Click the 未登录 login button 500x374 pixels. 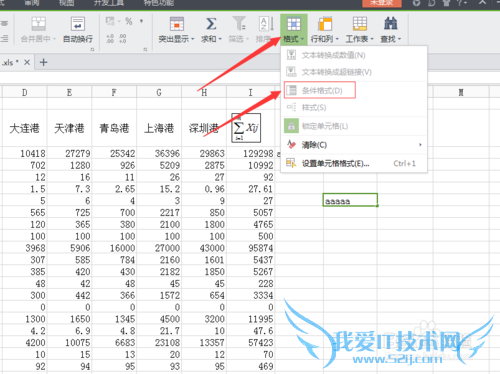pyautogui.click(x=382, y=3)
